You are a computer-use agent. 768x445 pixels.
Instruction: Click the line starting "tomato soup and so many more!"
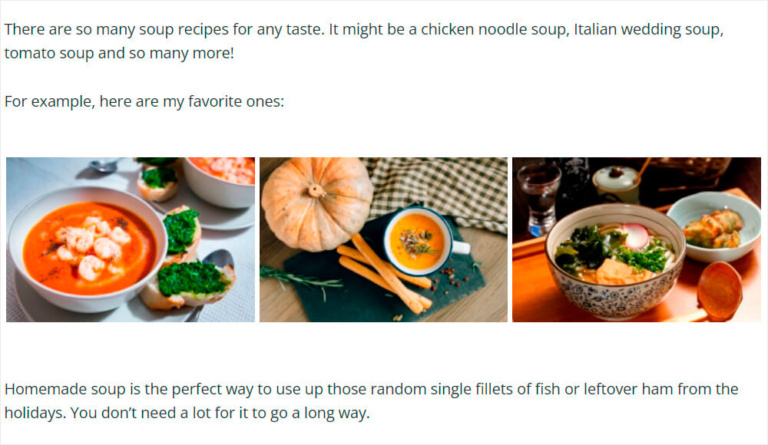click(119, 51)
